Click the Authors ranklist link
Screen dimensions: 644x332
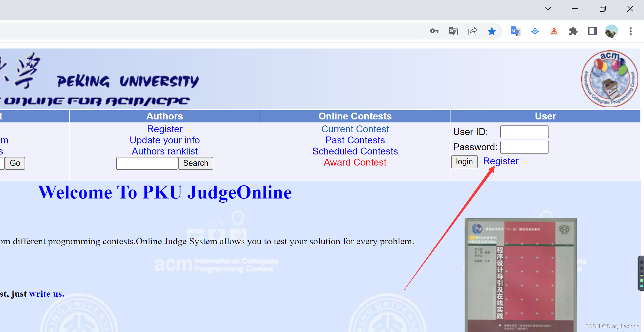165,151
